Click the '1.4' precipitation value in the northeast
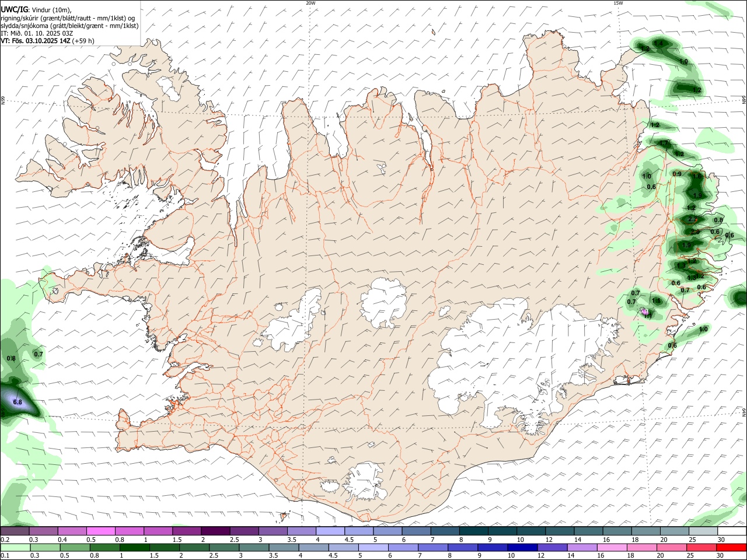 [659, 44]
